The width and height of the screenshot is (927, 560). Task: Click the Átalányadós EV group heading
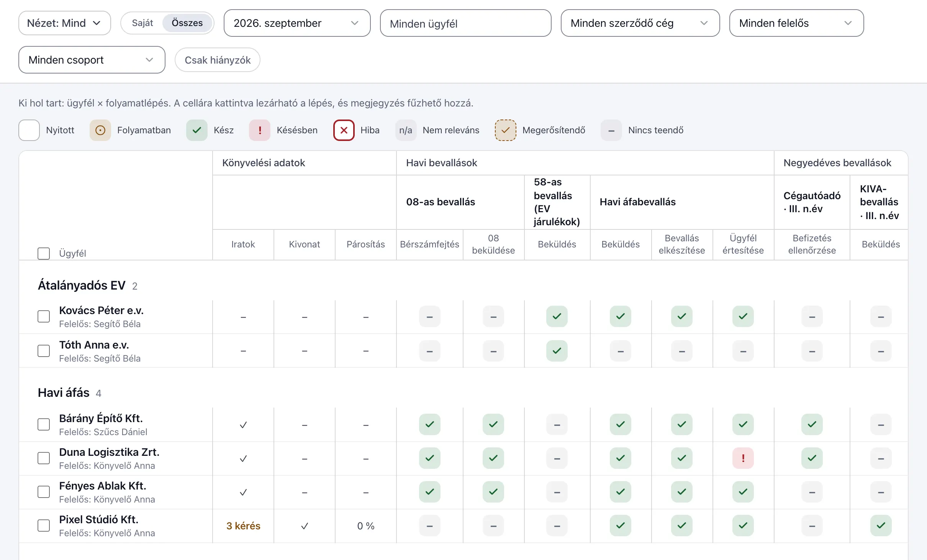tap(82, 285)
